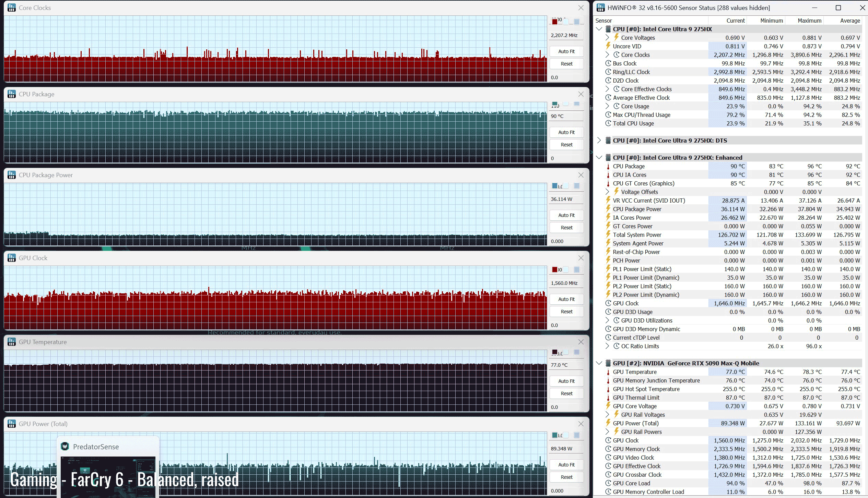This screenshot has width=868, height=498.
Task: Expand the Core Effective Clocks row
Action: coord(607,89)
